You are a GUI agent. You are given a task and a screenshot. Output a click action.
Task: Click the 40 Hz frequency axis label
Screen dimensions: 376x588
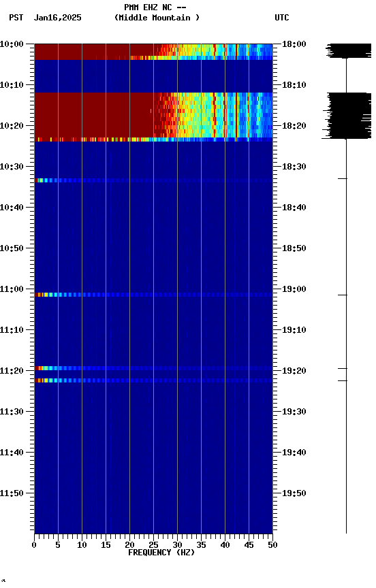pos(225,545)
